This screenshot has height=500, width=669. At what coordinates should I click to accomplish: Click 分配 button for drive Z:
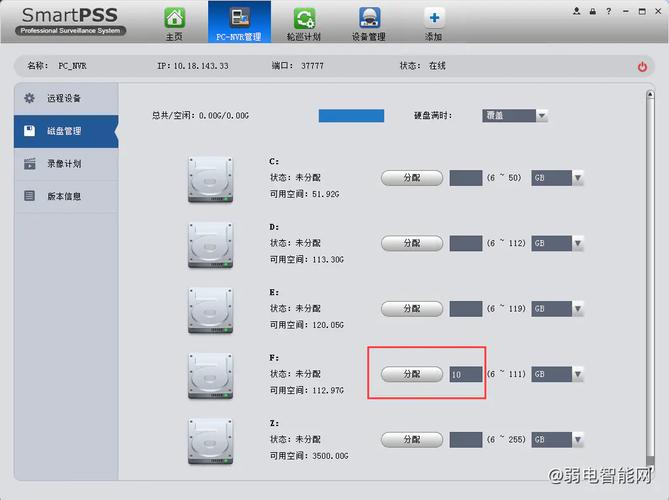[x=412, y=439]
